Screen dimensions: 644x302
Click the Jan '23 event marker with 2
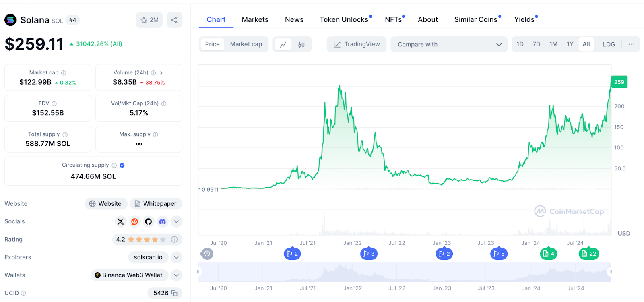444,254
